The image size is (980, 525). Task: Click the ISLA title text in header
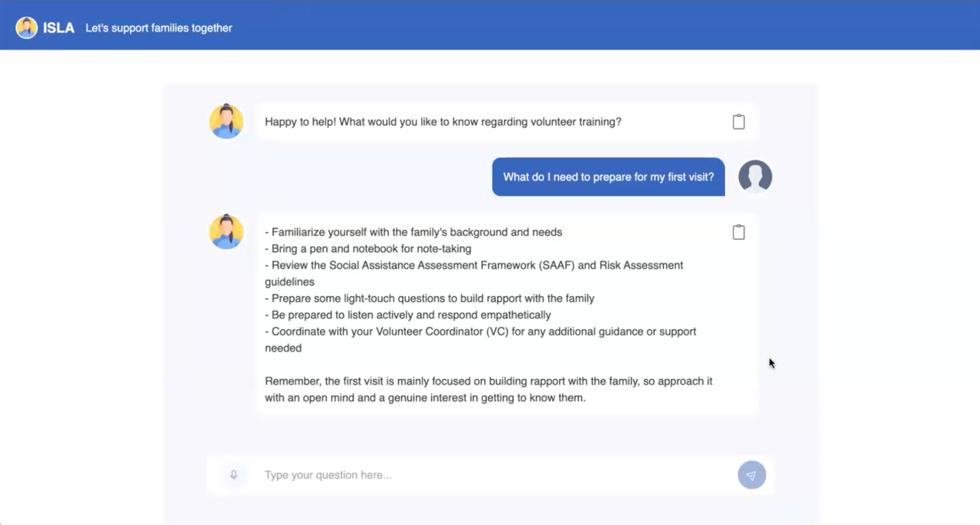[x=58, y=28]
